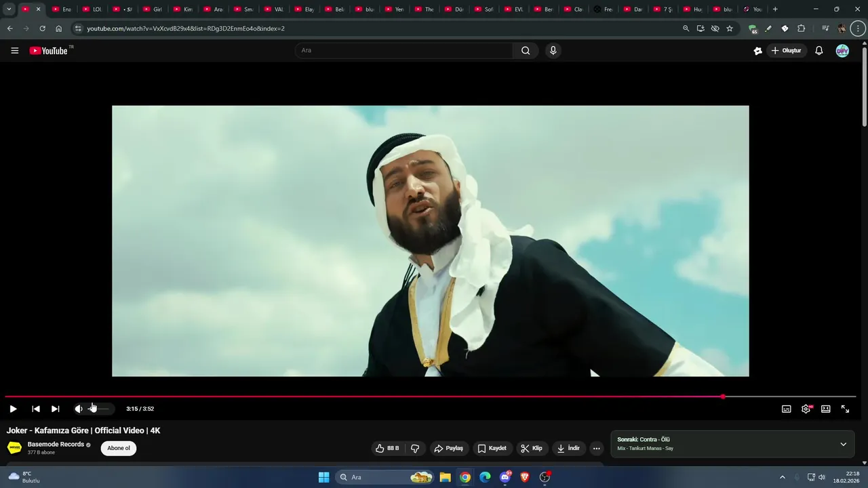Enter fullscreen mode
This screenshot has height=488, width=868.
[846, 409]
